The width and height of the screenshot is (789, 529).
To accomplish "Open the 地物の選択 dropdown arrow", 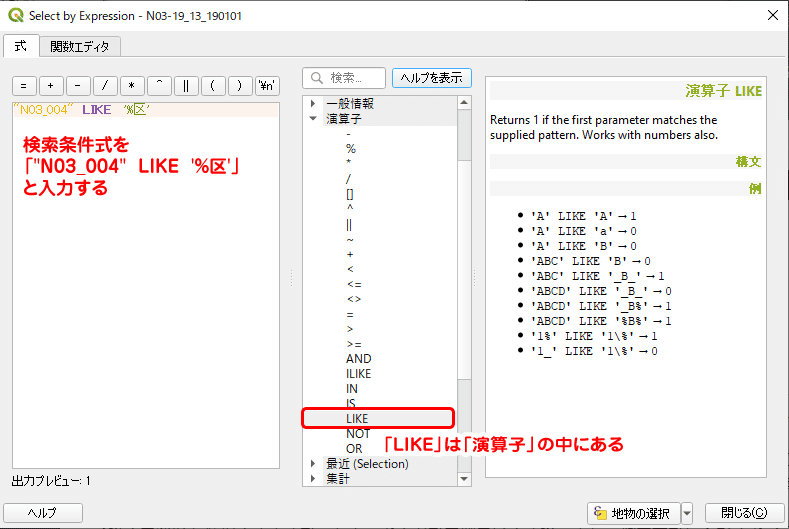I will [687, 513].
